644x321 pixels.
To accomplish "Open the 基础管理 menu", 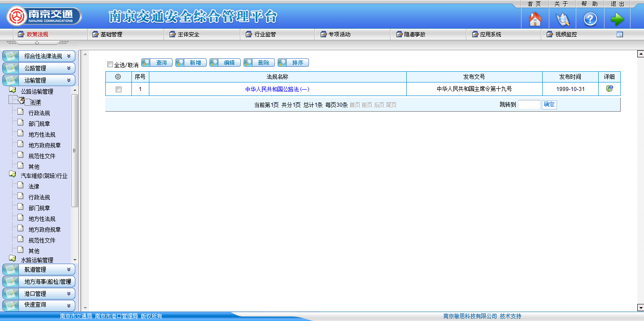I will click(x=111, y=35).
